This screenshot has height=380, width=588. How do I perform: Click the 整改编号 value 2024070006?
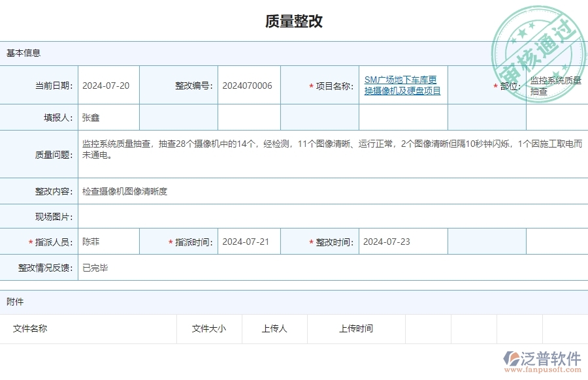[247, 85]
